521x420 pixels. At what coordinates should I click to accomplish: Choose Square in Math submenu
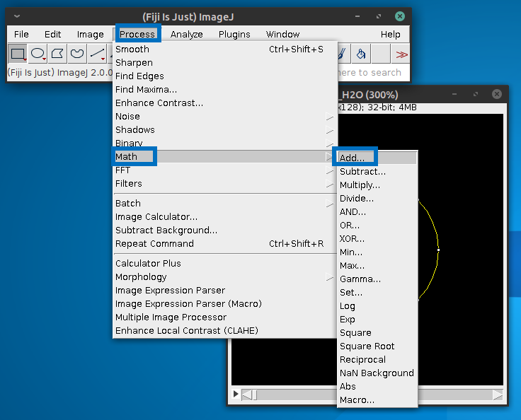377,333
